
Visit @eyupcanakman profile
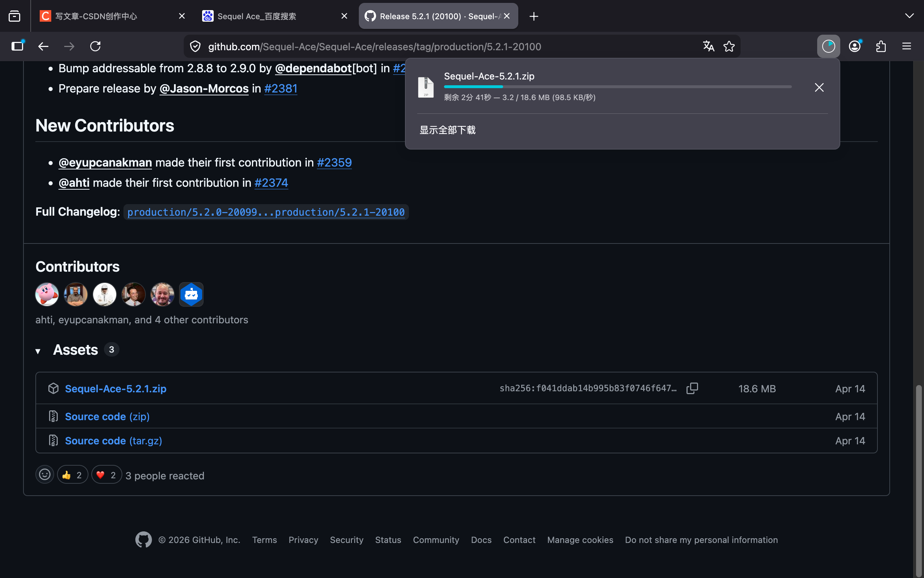[105, 163]
